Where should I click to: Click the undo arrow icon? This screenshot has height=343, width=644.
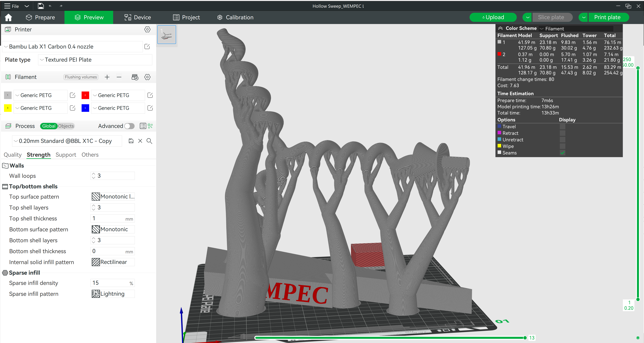(x=50, y=6)
